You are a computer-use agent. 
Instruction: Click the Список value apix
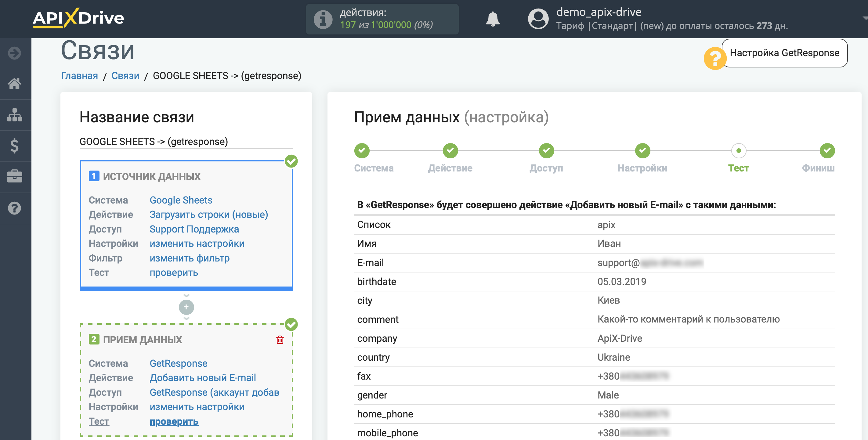coord(606,225)
